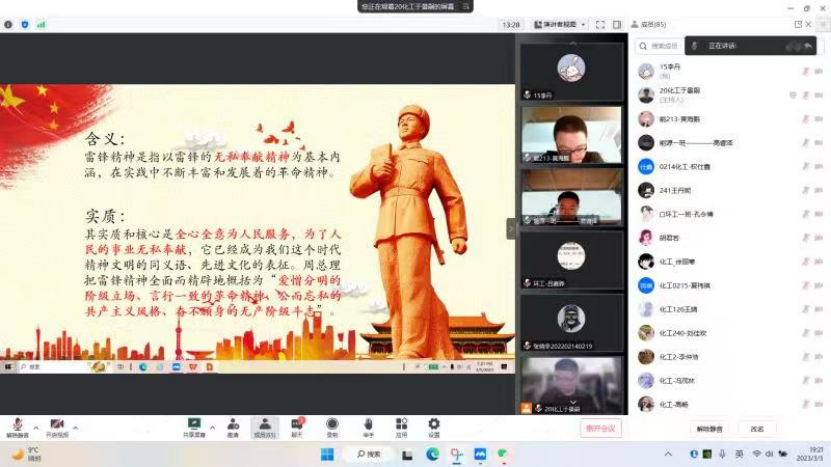Image resolution: width=831 pixels, height=467 pixels.
Task: Click the search members (搜索成员) field
Action: (x=665, y=45)
